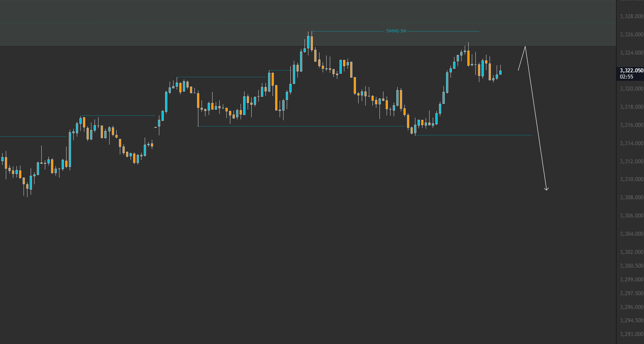This screenshot has height=344, width=644.
Task: Click 3,293.000 on the price scale
Action: (x=632, y=334)
